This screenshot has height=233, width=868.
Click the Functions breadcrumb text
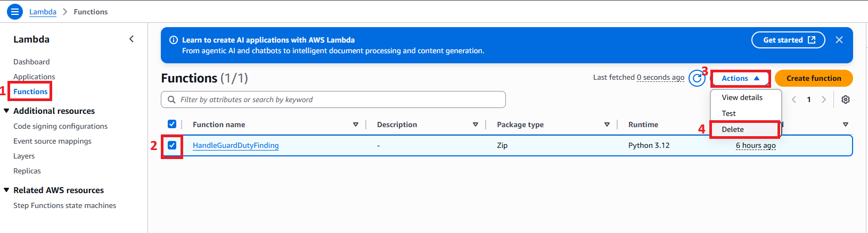pos(91,12)
